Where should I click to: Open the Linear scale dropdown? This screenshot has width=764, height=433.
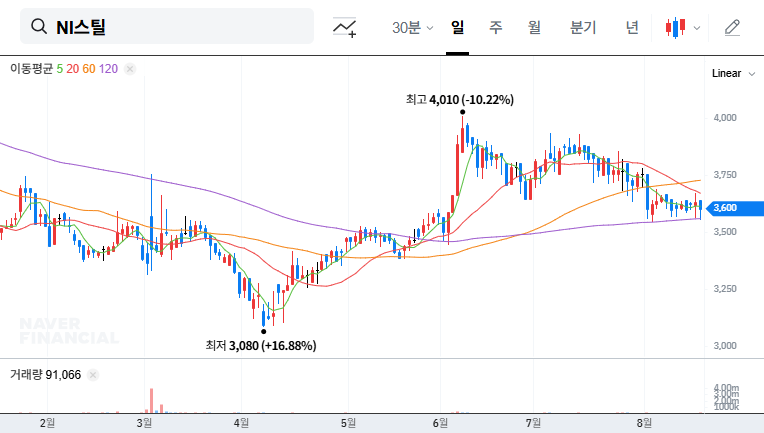[732, 74]
